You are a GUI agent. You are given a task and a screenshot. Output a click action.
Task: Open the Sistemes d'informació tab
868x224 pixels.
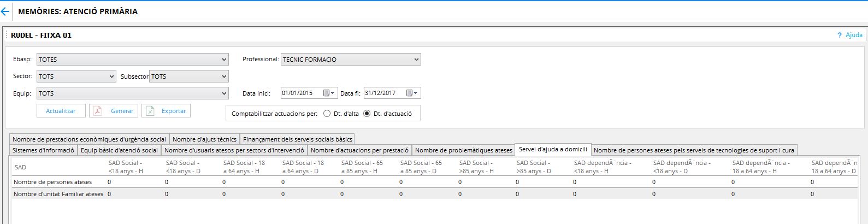43,150
